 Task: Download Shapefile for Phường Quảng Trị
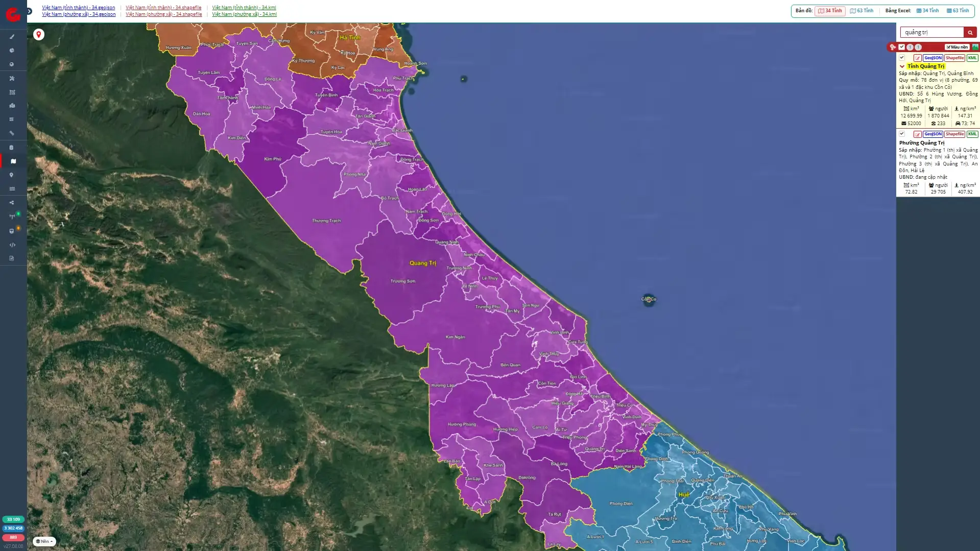click(x=954, y=134)
